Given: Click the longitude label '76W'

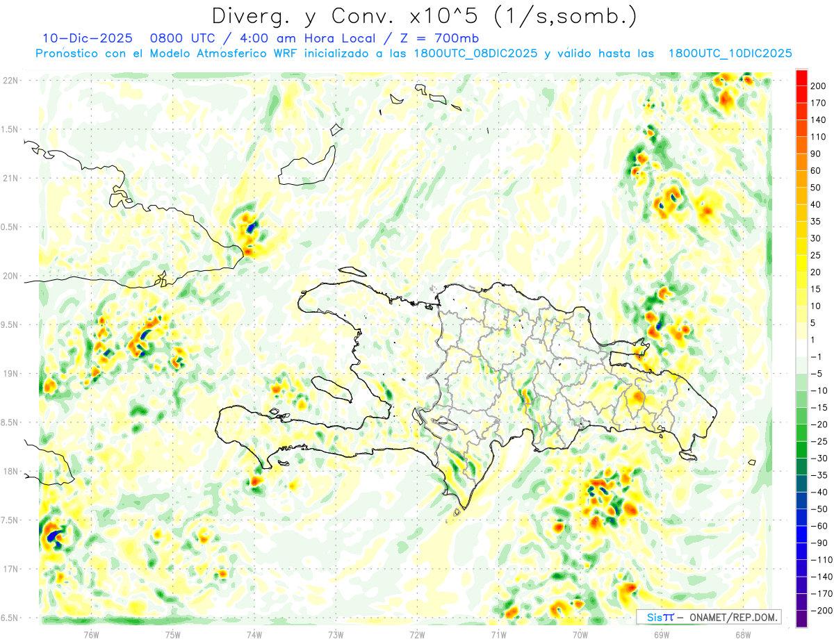Looking at the screenshot, I should pos(91,634).
